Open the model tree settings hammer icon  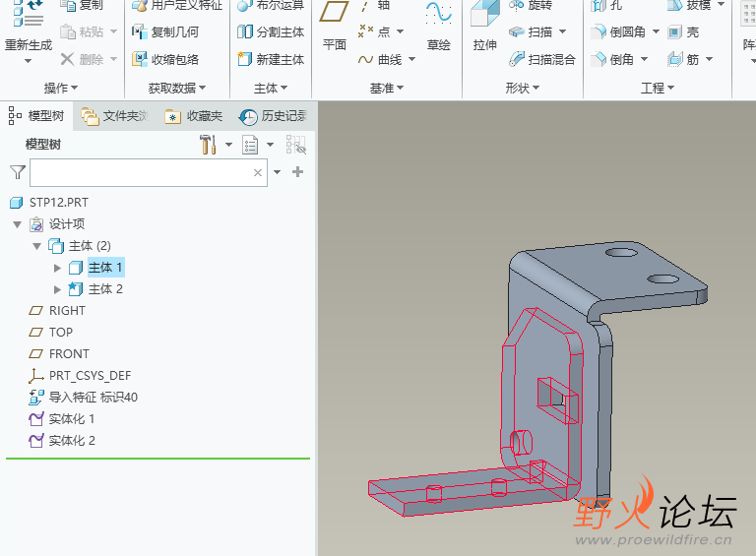pos(209,145)
